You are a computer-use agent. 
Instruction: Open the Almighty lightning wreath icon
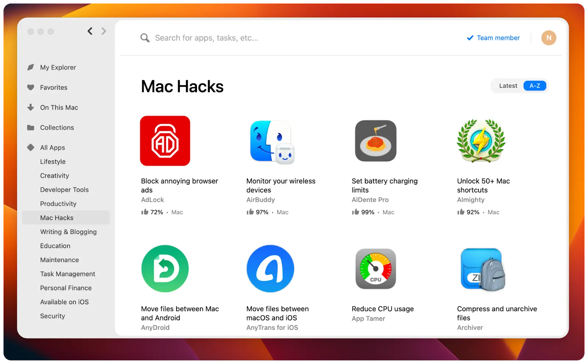[x=481, y=141]
